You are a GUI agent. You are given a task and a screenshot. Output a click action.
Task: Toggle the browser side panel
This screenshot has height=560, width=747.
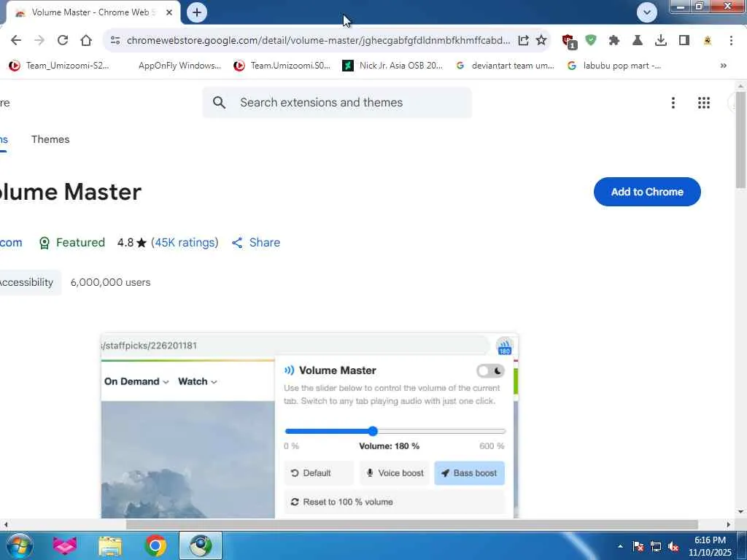(684, 41)
